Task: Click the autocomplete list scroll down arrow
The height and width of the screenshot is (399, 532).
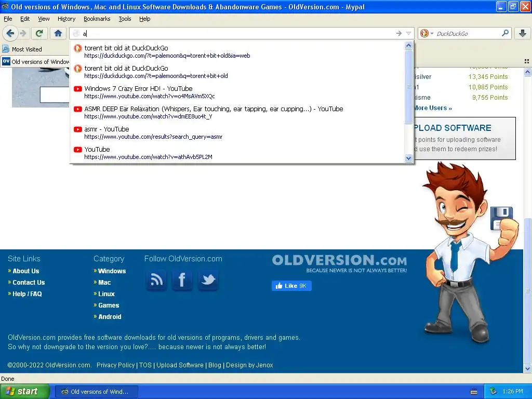Action: pos(408,158)
